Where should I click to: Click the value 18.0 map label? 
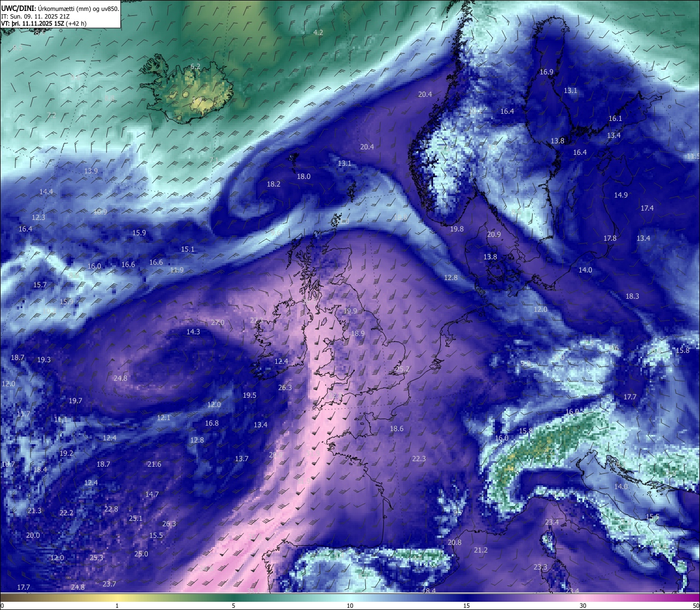point(304,176)
